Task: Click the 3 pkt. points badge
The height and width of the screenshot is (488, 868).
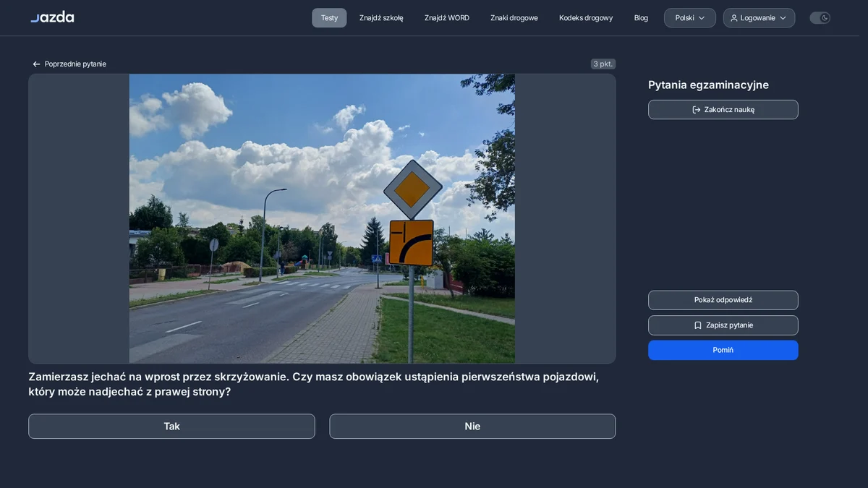Action: click(603, 64)
